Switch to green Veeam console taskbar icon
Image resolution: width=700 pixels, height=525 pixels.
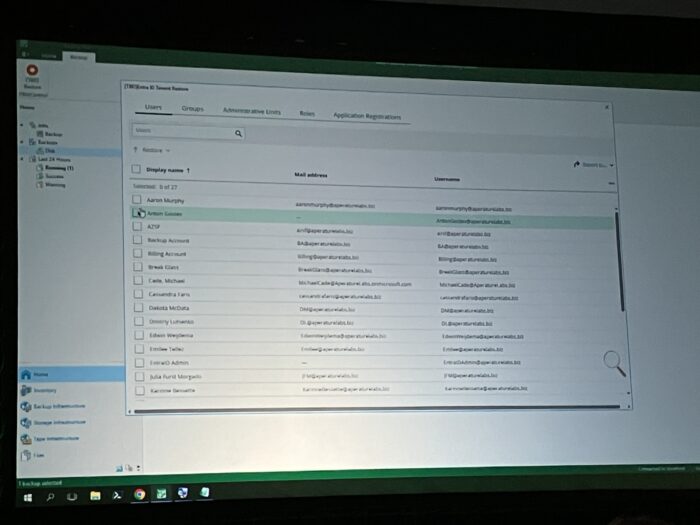161,493
